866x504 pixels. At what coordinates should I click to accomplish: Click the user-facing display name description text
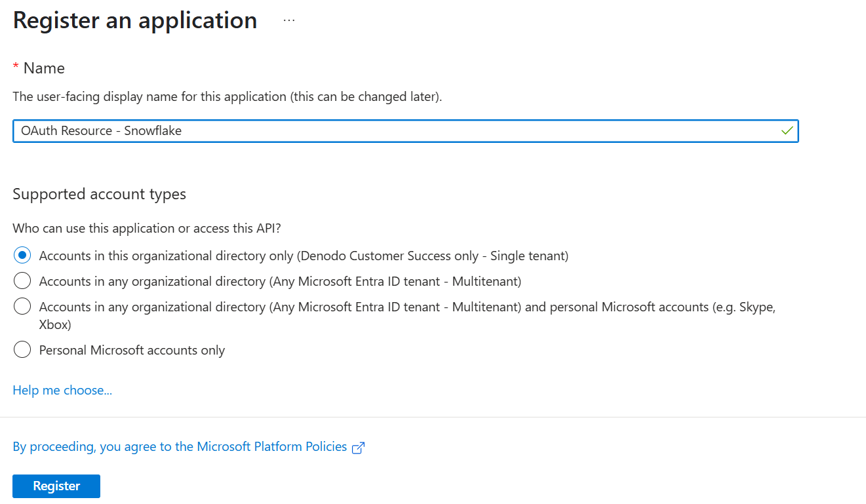click(227, 97)
